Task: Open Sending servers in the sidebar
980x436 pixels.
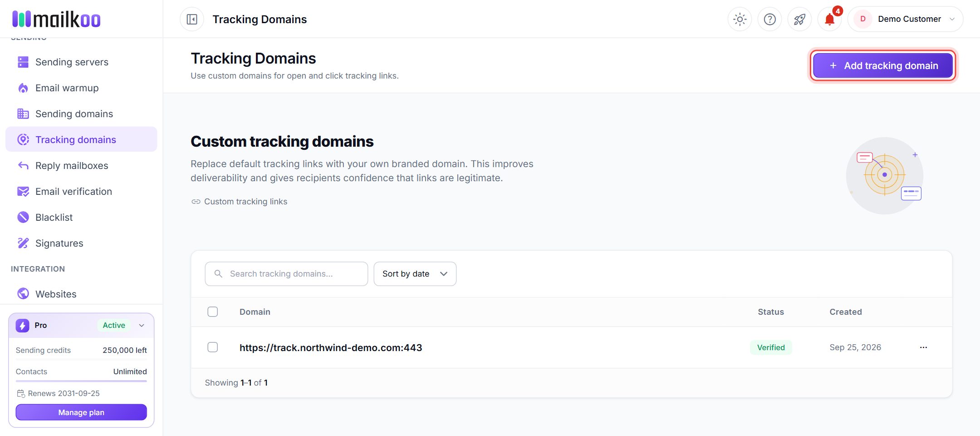Action: pyautogui.click(x=81, y=62)
